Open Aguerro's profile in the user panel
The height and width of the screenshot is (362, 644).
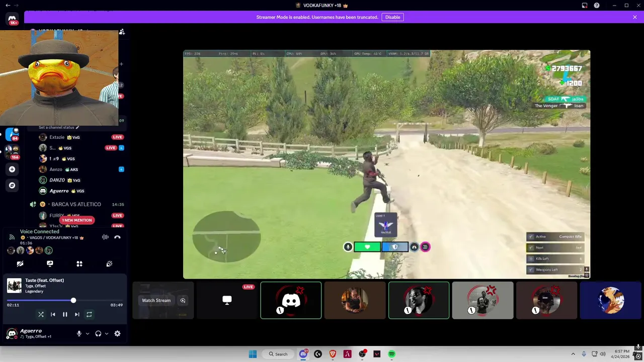pyautogui.click(x=36, y=333)
